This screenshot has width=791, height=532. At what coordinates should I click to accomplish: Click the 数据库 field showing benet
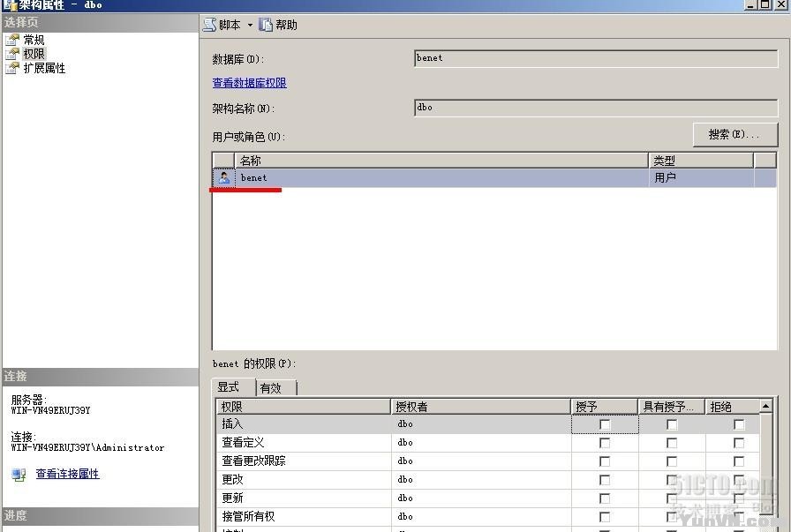(596, 58)
